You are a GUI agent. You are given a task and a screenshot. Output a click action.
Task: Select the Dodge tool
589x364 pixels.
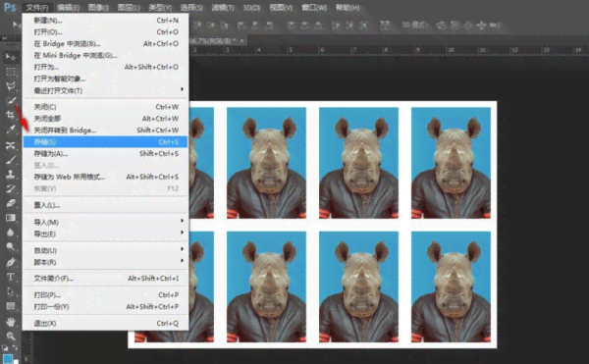(10, 247)
